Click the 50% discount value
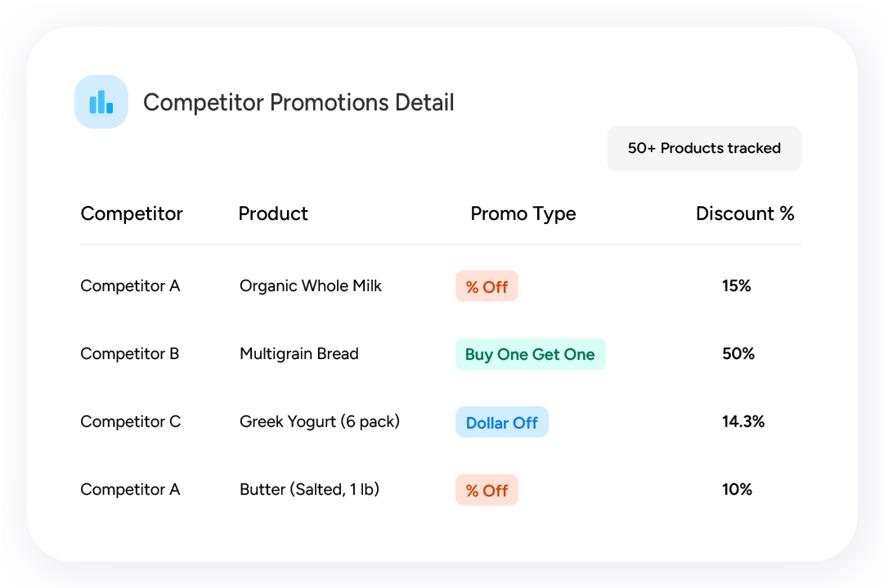The height and width of the screenshot is (588, 884). [x=738, y=353]
